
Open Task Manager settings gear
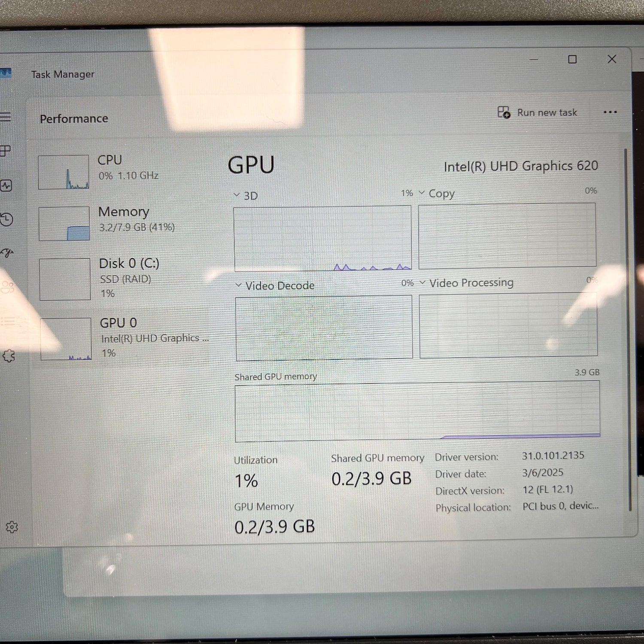tap(12, 527)
